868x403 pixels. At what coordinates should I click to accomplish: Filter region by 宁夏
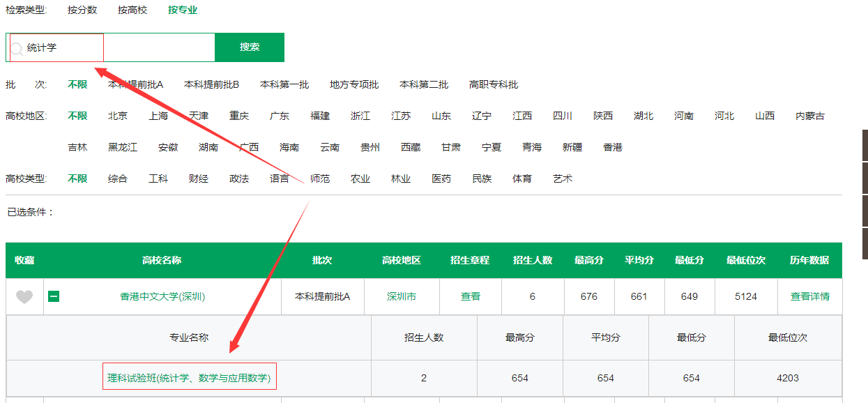pyautogui.click(x=492, y=147)
